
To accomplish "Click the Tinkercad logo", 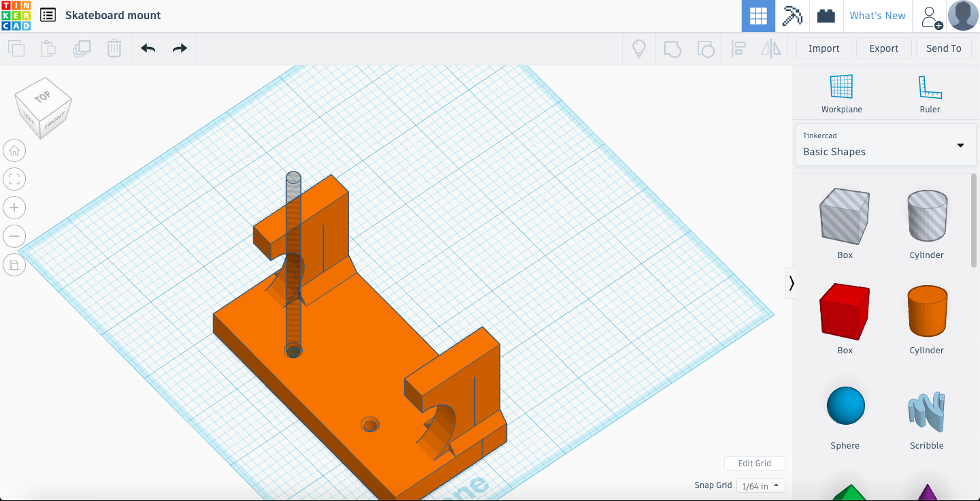I will (x=16, y=16).
